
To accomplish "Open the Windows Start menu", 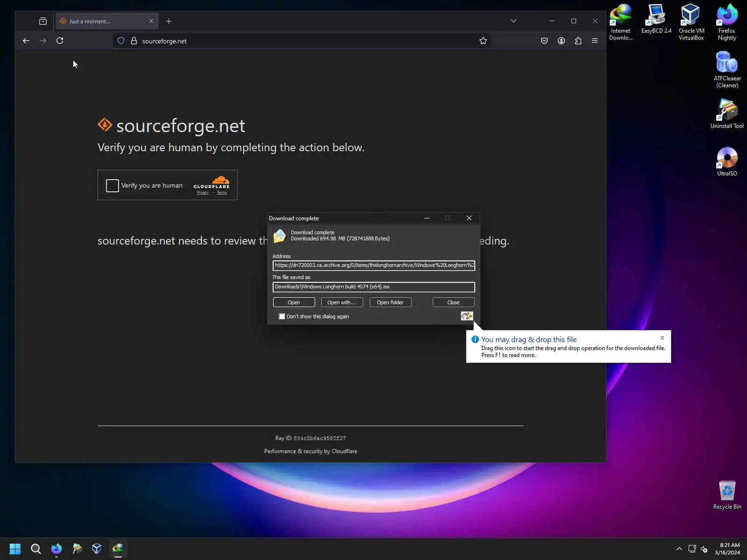I will pos(15,549).
